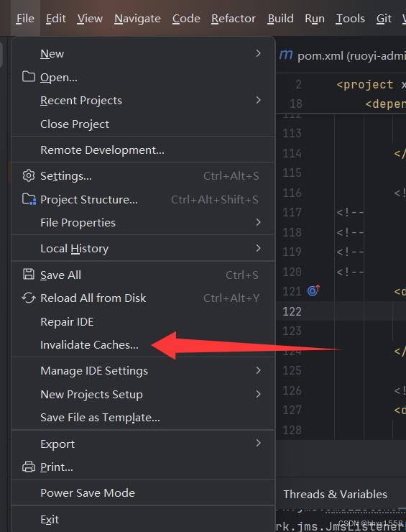Open the Threads & Variables tab
This screenshot has height=532, width=406.
(335, 494)
